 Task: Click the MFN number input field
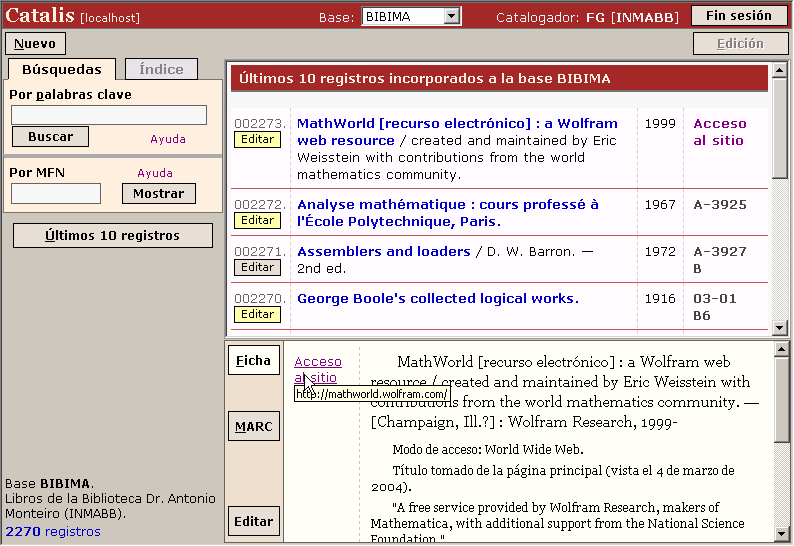pos(56,193)
